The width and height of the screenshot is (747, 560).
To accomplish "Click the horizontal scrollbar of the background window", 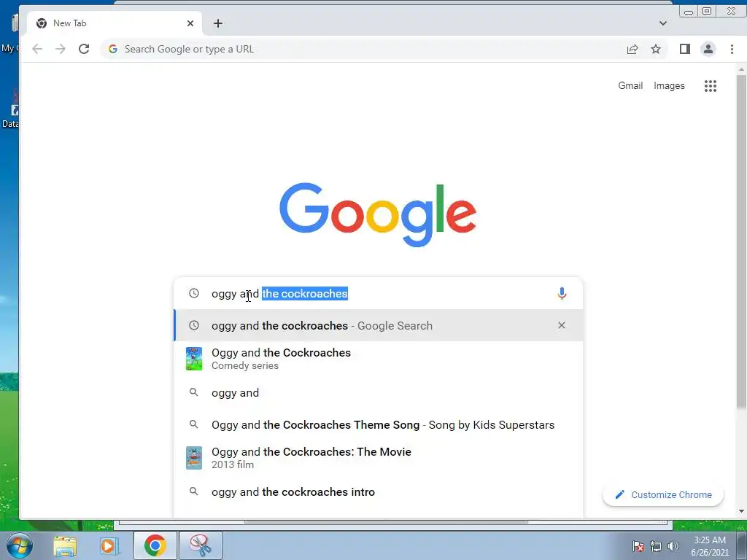I will pos(386,522).
